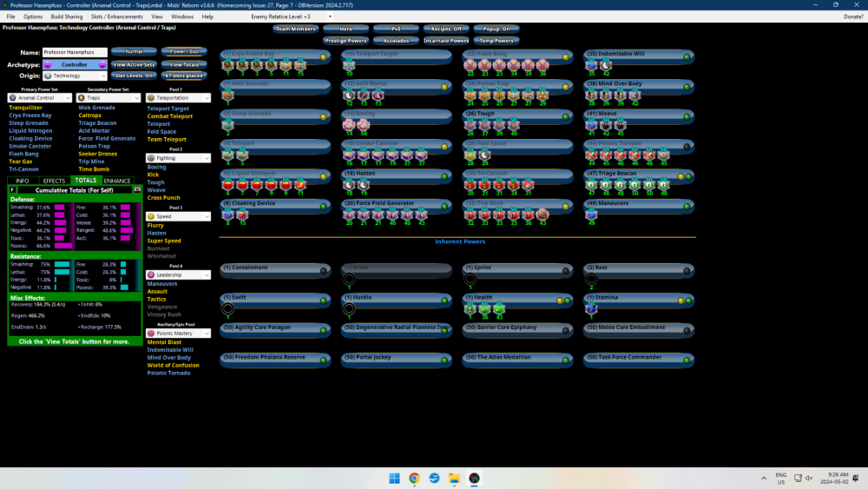Open File Explorer from the taskbar

coord(454,479)
